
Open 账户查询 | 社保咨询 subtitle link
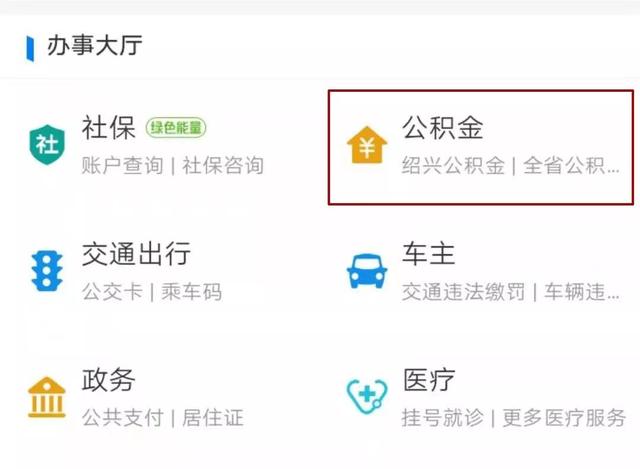pyautogui.click(x=173, y=166)
